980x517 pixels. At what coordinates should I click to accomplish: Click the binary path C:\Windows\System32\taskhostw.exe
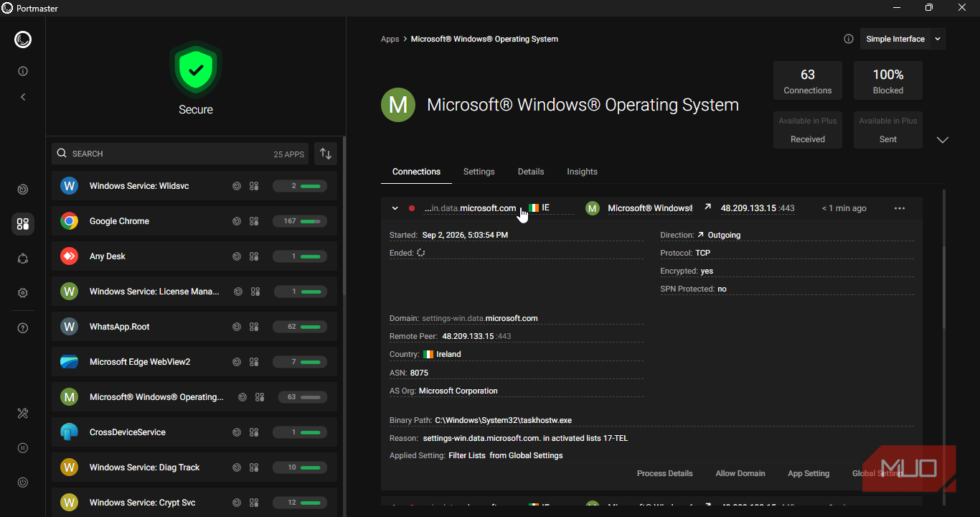503,420
